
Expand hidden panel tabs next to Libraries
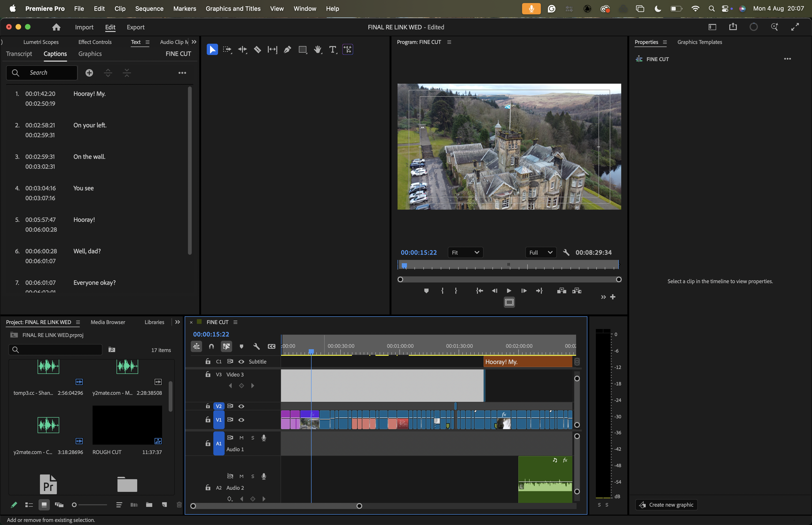(x=178, y=322)
